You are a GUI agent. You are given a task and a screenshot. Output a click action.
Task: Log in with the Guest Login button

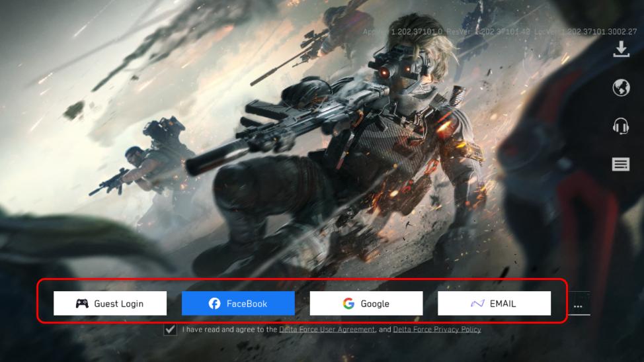point(110,304)
